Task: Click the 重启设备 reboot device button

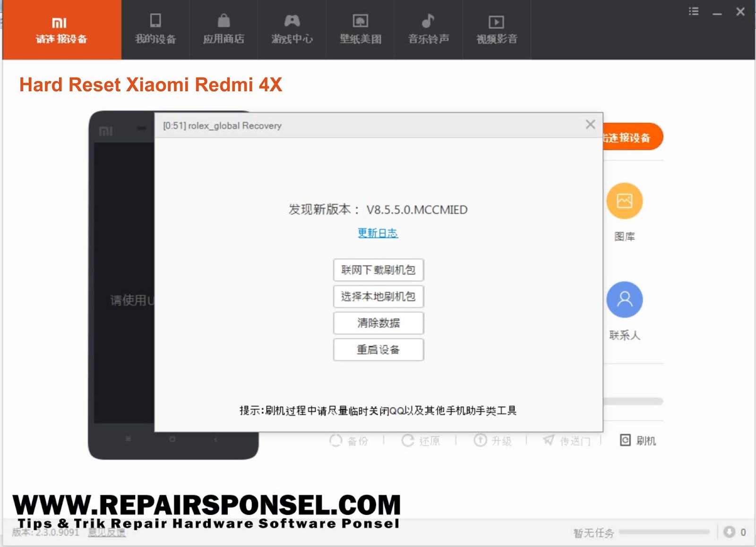Action: (378, 350)
